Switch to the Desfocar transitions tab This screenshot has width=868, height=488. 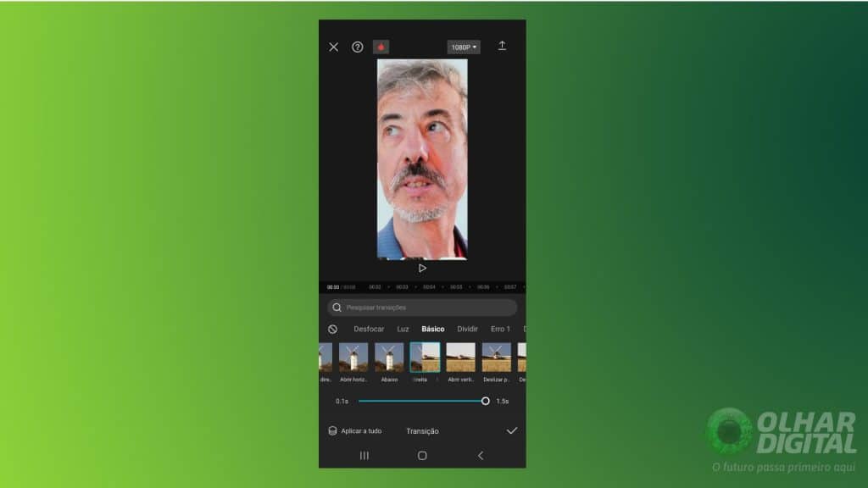point(369,329)
